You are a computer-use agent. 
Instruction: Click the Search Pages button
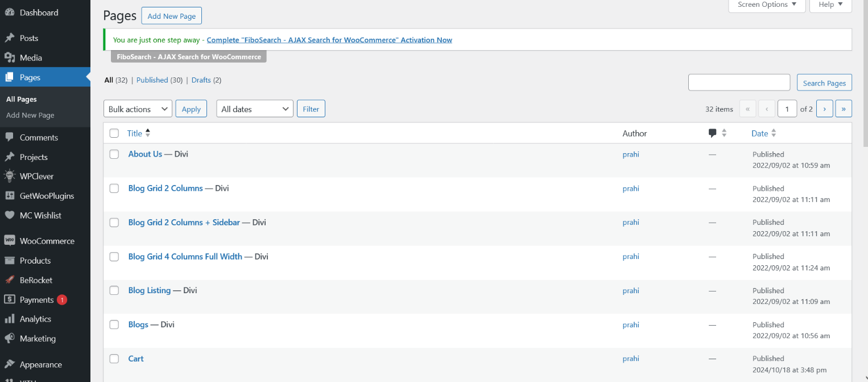(824, 83)
